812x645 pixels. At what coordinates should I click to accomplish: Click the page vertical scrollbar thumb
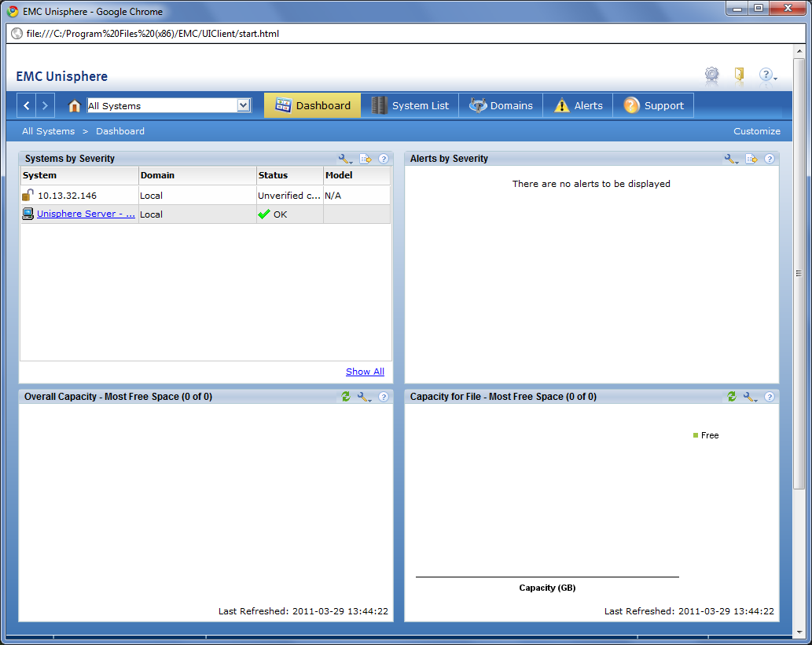(x=799, y=273)
